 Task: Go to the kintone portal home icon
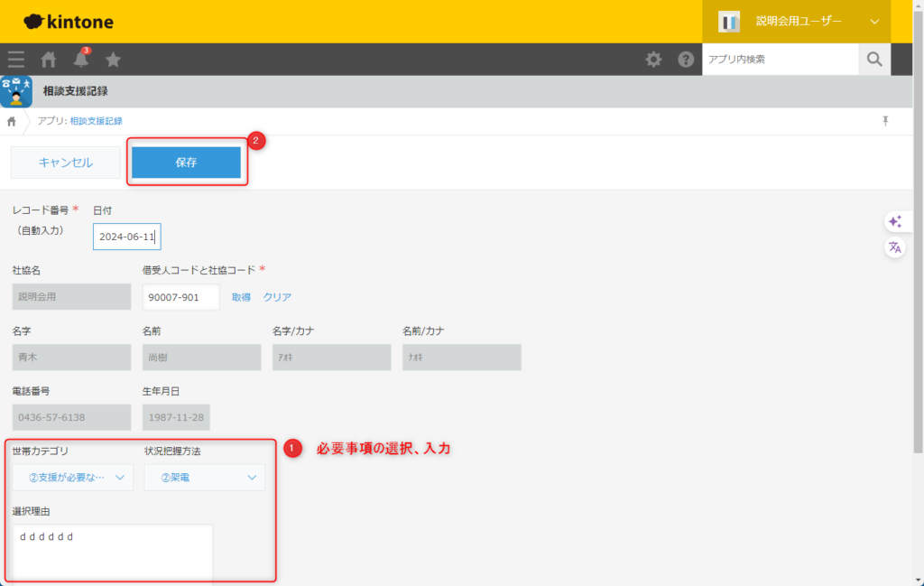pos(49,60)
